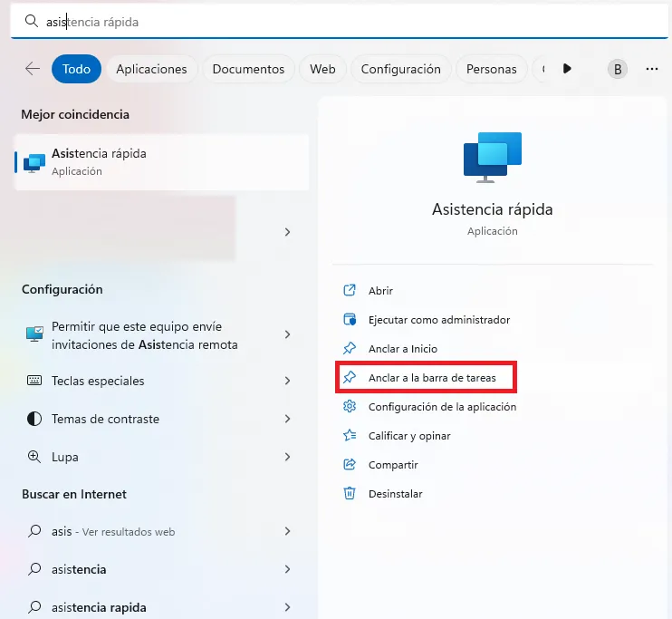Click the Compartir share icon
The width and height of the screenshot is (672, 619).
pos(350,465)
